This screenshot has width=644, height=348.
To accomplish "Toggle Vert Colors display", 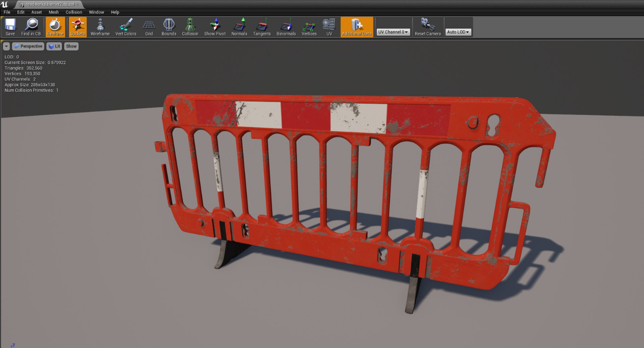I will click(126, 27).
